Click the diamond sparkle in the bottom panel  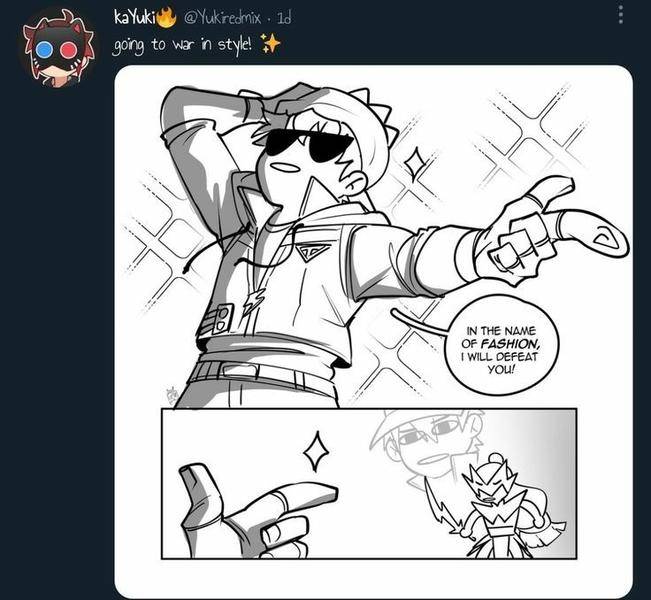[317, 451]
